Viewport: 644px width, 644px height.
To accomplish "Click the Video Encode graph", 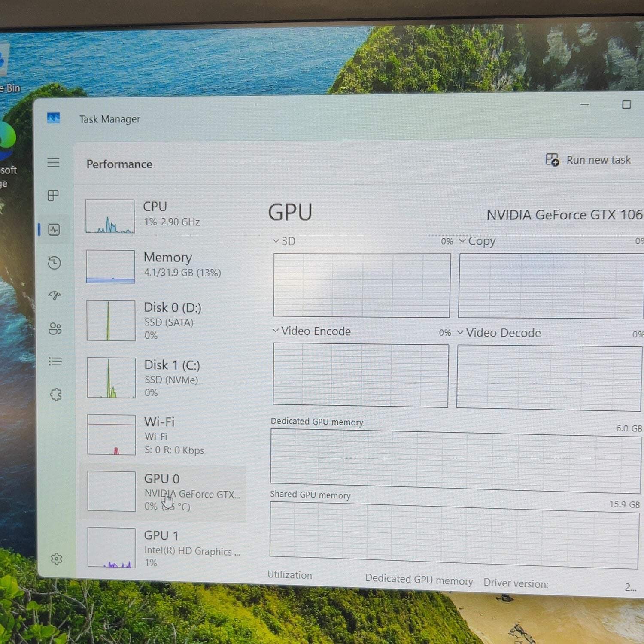I will coord(361,375).
